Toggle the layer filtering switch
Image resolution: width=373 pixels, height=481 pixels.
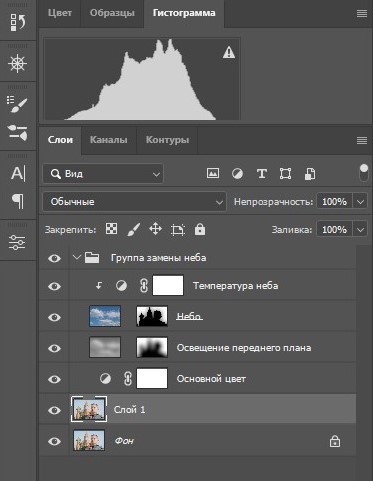[x=364, y=172]
